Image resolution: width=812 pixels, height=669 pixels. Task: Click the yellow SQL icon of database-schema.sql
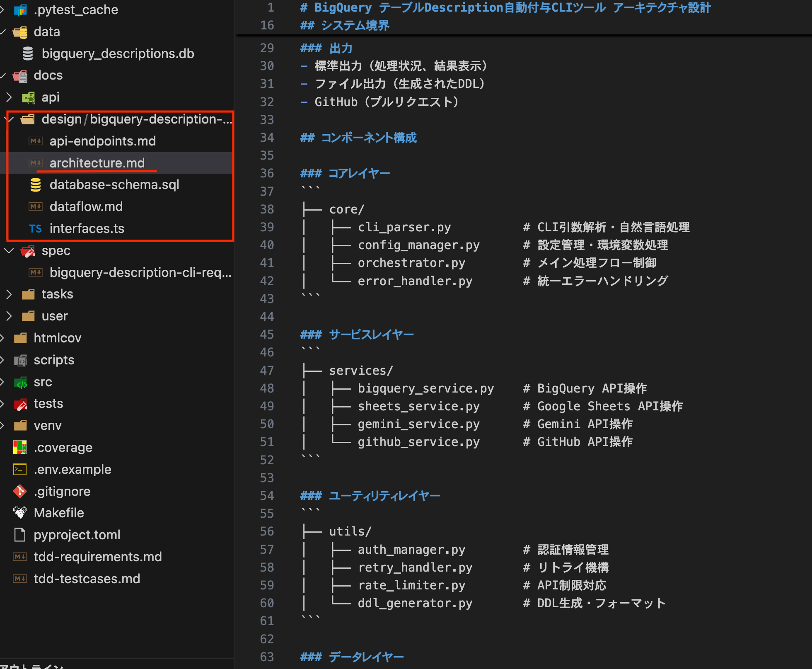tap(36, 185)
